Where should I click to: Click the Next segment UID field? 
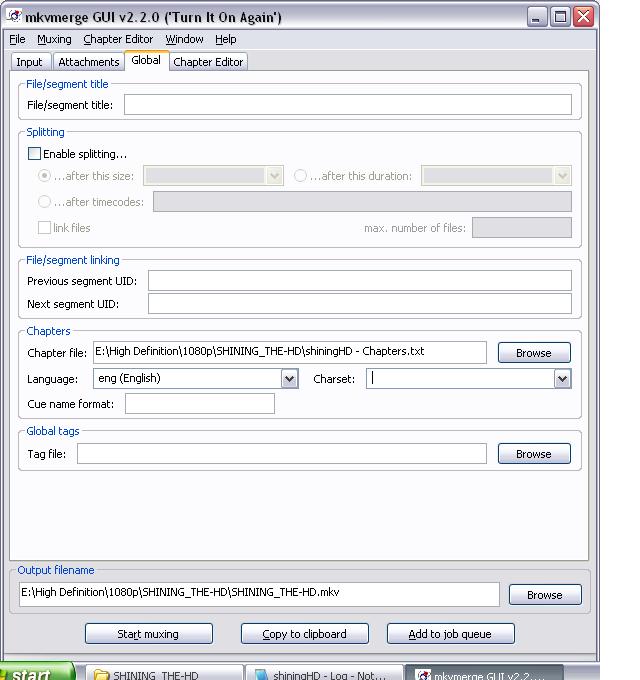pos(359,304)
